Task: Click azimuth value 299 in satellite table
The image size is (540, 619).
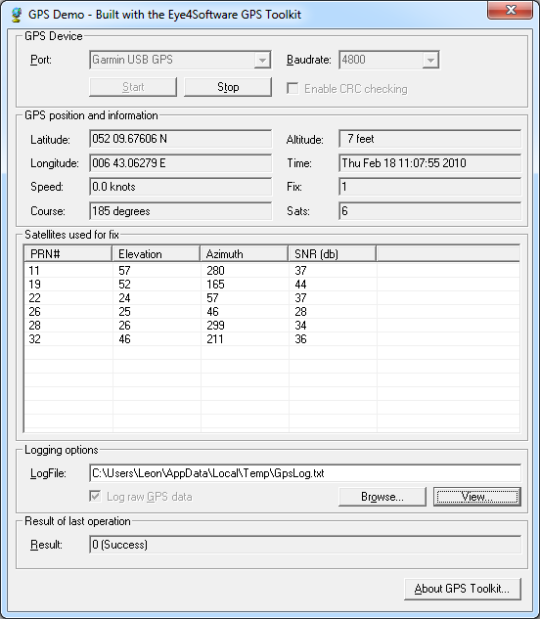Action: [x=215, y=325]
